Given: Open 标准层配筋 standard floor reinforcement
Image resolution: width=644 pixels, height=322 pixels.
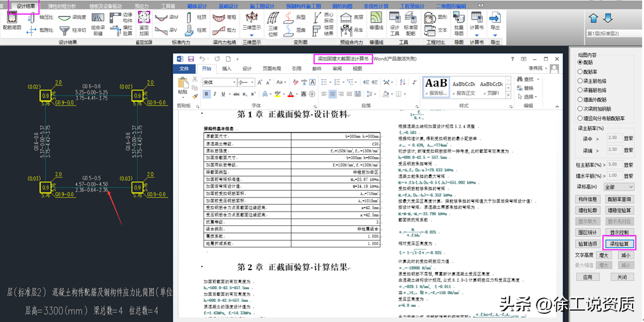Looking at the screenshot, I should coord(411,24).
